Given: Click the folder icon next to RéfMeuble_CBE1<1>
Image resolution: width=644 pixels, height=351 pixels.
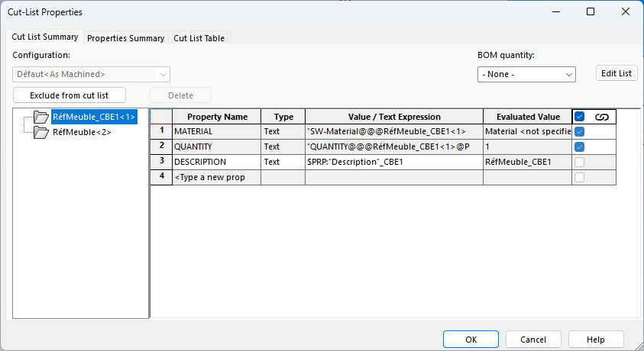Looking at the screenshot, I should point(40,118).
